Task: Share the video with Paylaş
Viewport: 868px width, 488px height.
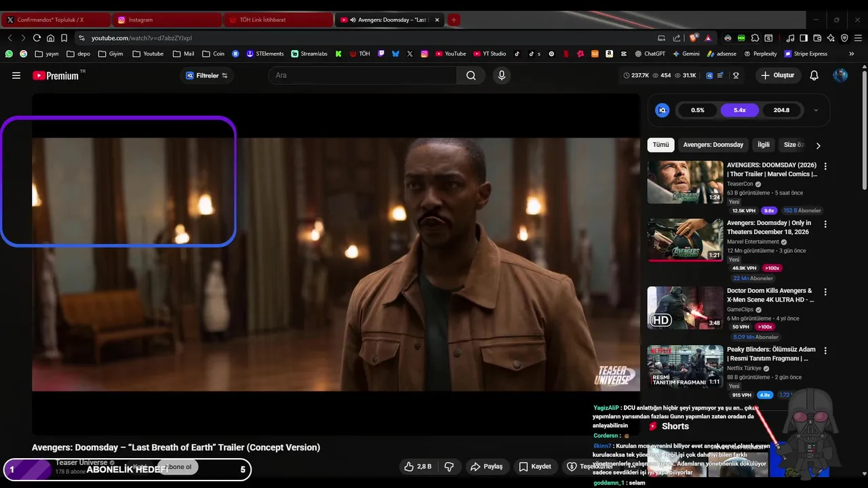Action: [x=487, y=466]
